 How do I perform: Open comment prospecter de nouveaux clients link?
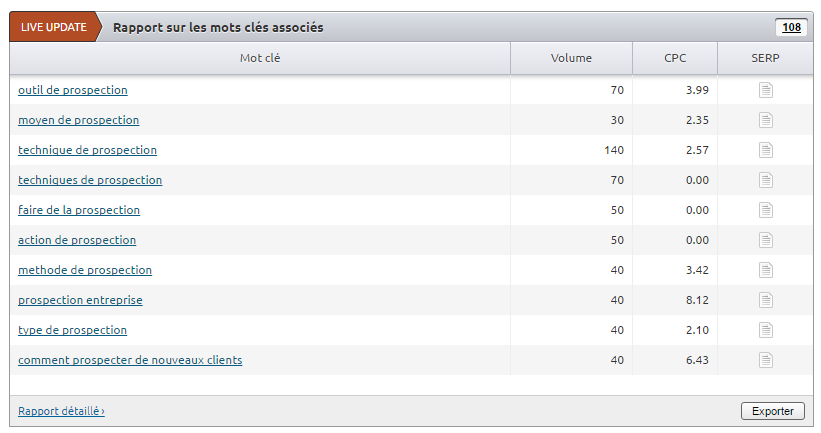coord(130,360)
